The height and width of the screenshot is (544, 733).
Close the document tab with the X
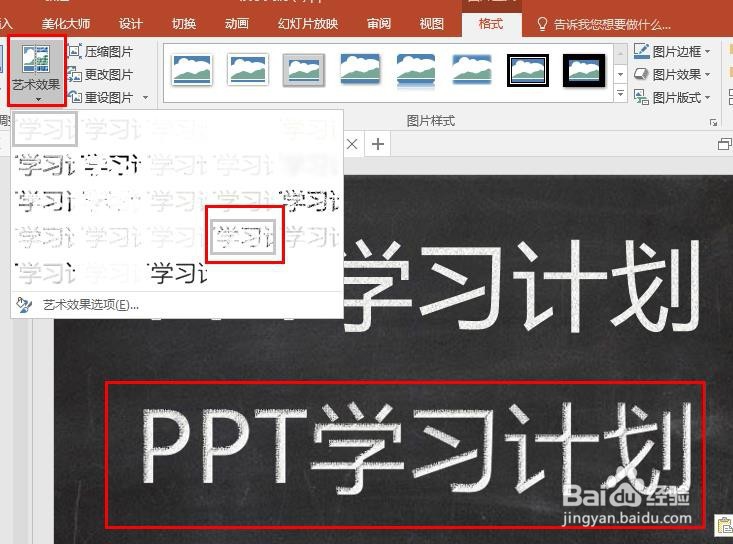352,144
